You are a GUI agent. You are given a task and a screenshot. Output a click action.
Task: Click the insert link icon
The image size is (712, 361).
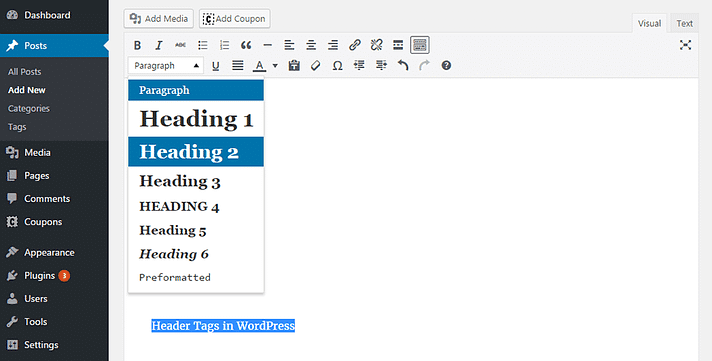(x=355, y=45)
